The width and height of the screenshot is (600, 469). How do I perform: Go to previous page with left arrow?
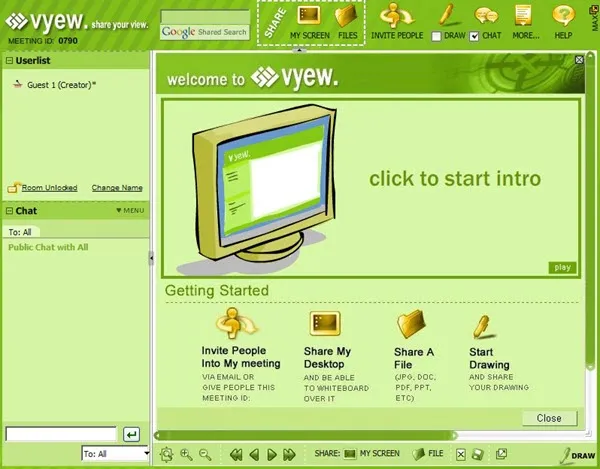click(254, 454)
